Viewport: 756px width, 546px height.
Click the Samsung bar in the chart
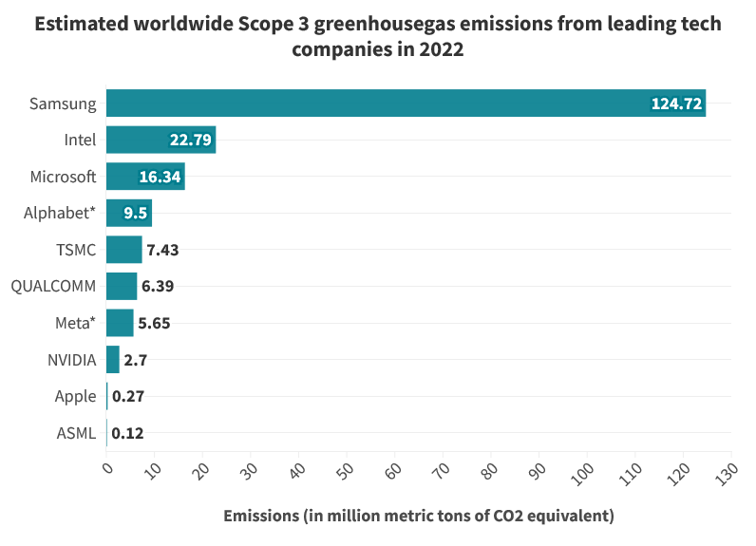[x=406, y=104]
